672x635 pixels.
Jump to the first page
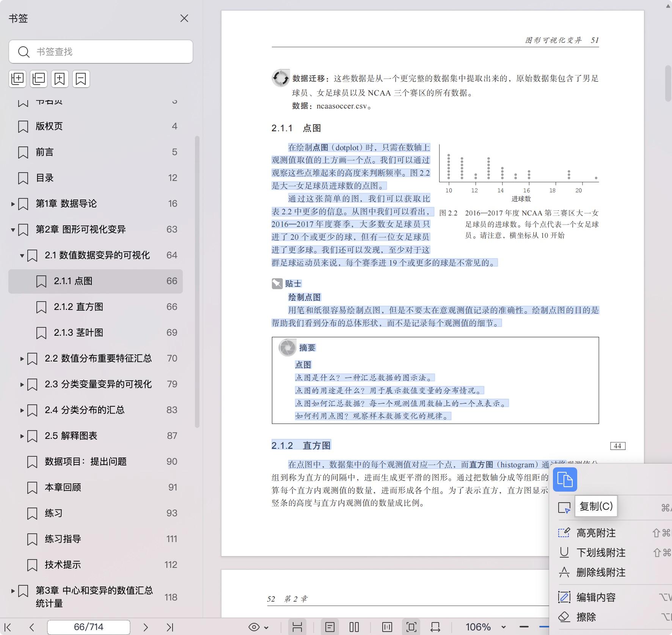point(8,627)
